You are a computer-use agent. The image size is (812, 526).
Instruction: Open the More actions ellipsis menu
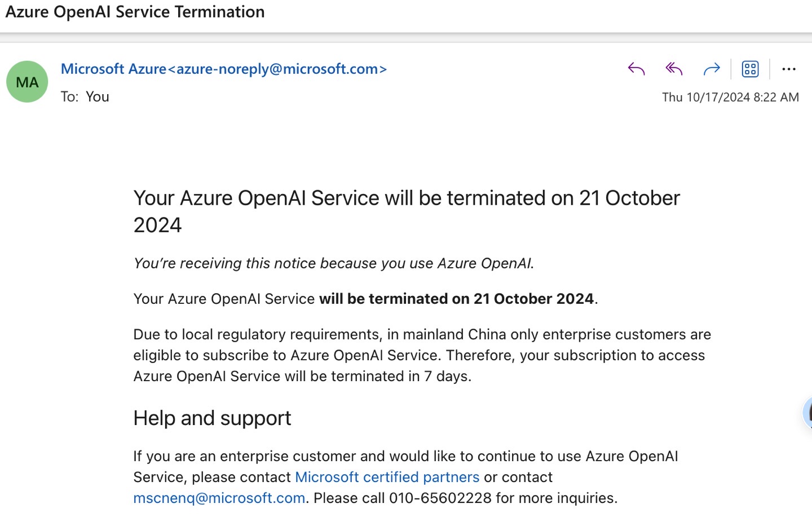tap(788, 69)
